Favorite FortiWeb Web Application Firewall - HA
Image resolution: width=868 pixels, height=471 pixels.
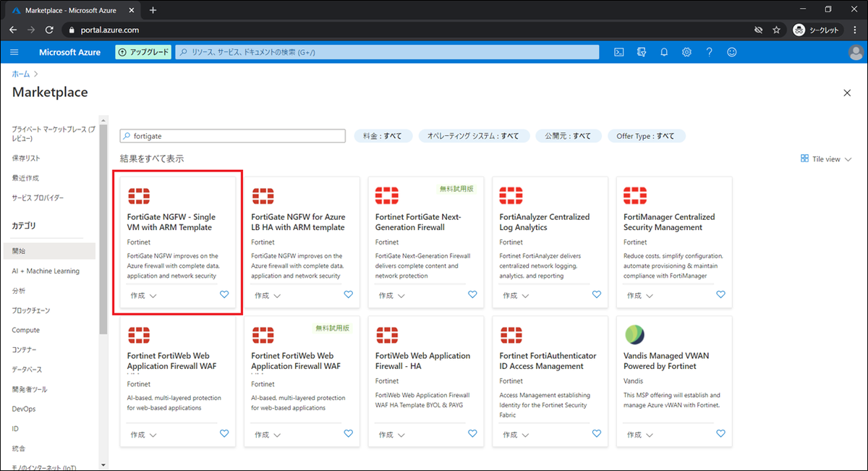[472, 433]
